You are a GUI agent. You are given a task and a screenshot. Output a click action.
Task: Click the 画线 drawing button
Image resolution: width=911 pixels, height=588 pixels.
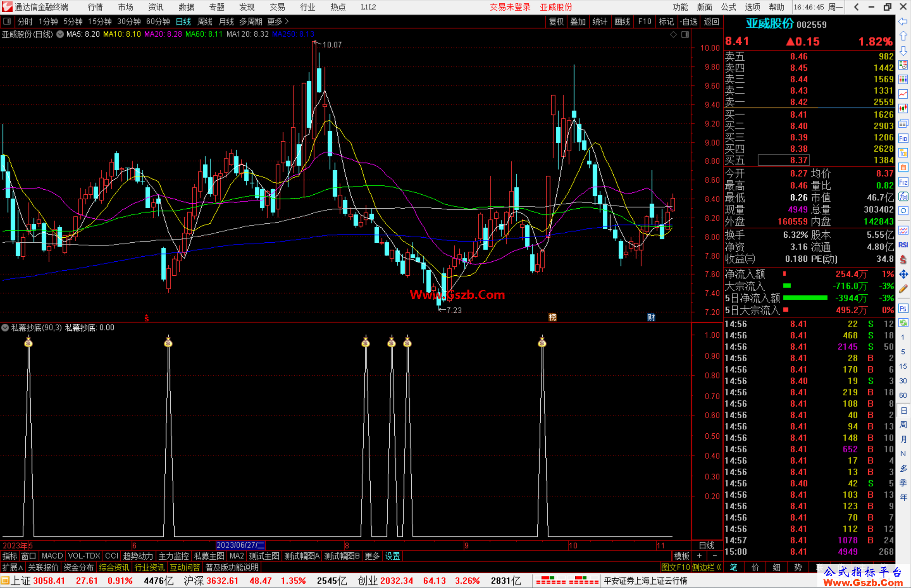[x=622, y=21]
